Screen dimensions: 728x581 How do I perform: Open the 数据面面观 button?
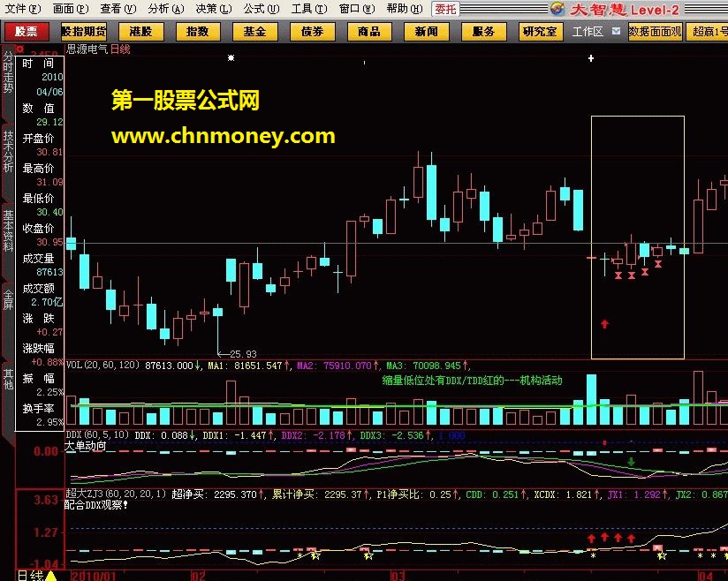click(x=655, y=32)
